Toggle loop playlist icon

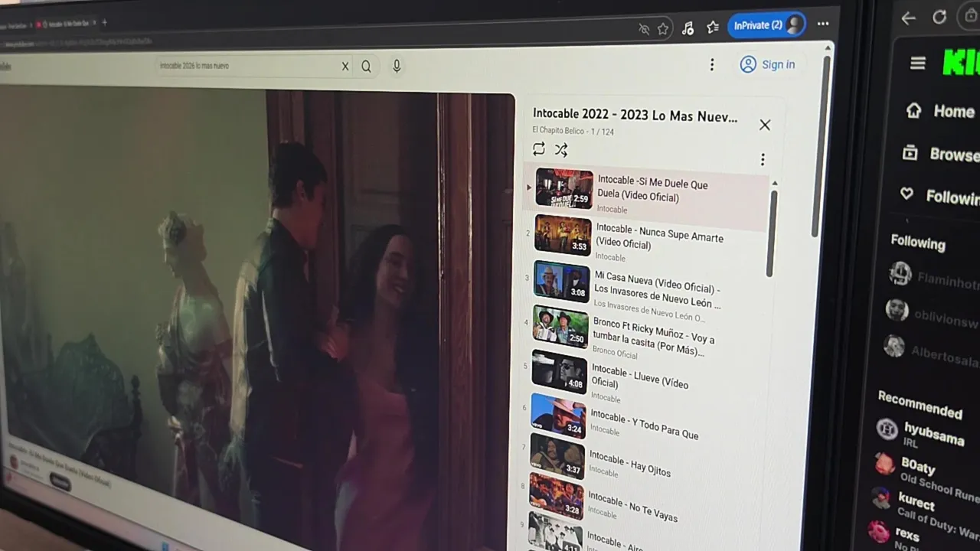(539, 148)
